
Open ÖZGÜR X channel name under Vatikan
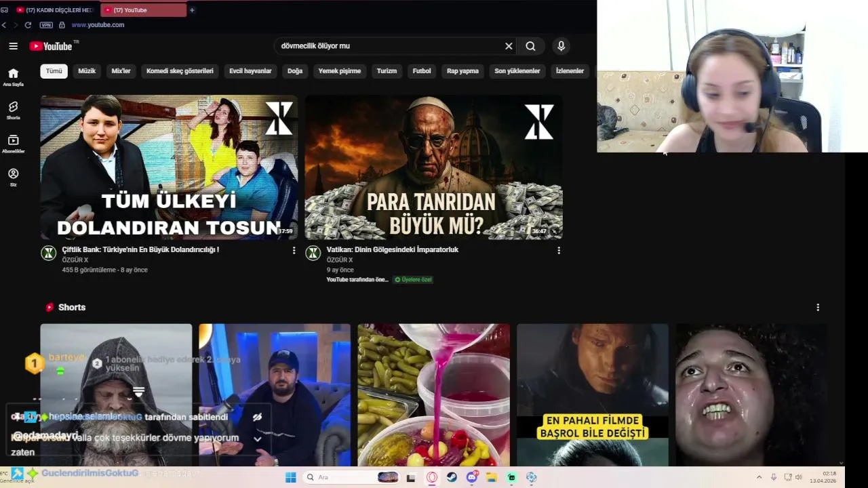pyautogui.click(x=339, y=260)
